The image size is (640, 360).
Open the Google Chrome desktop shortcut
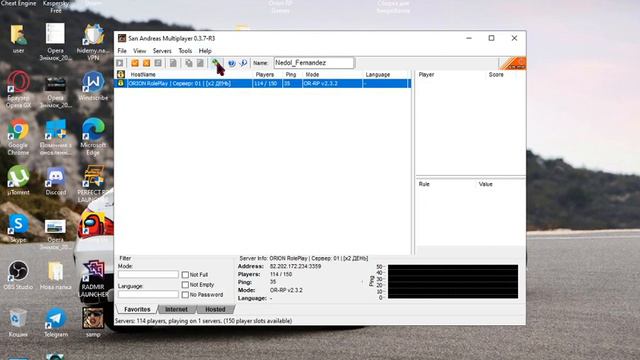click(x=18, y=137)
